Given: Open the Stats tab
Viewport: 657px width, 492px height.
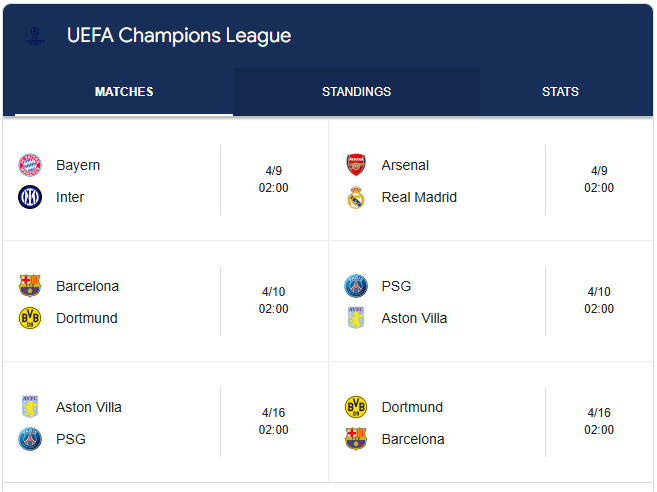Looking at the screenshot, I should 560,92.
